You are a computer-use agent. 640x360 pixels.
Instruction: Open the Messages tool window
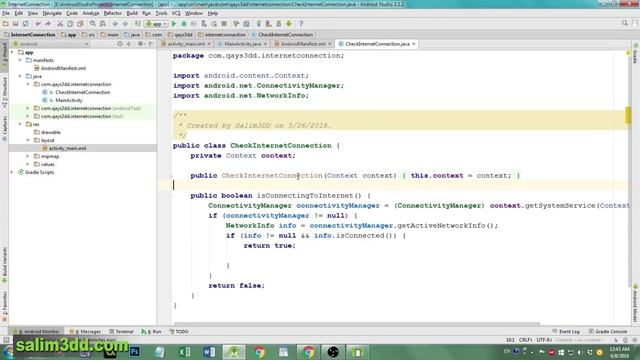(x=85, y=331)
